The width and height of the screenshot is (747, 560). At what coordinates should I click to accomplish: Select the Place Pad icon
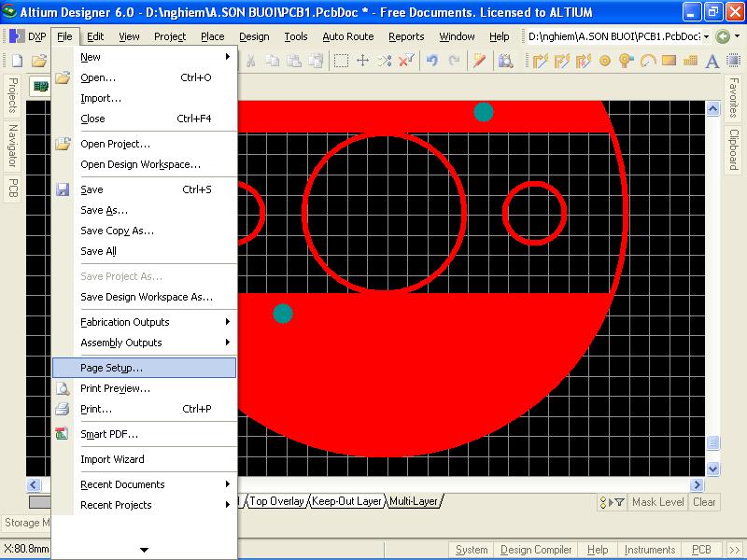605,61
